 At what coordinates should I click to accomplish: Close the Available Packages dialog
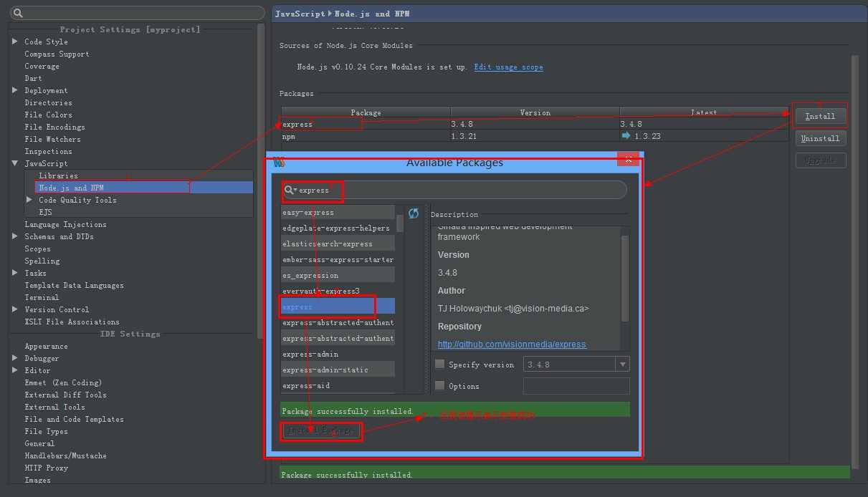pos(628,160)
